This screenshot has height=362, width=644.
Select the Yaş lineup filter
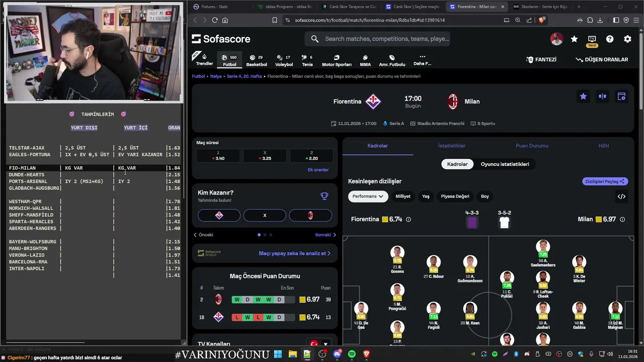pyautogui.click(x=426, y=196)
